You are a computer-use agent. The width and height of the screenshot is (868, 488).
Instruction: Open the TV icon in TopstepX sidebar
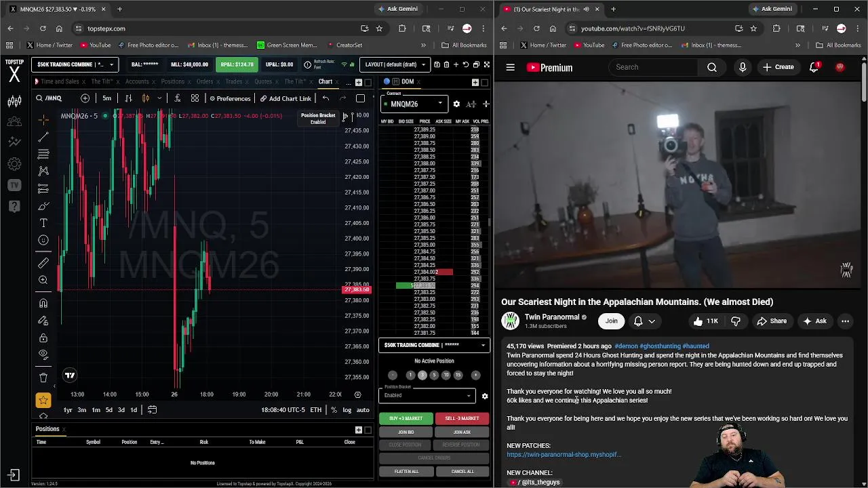[x=14, y=185]
